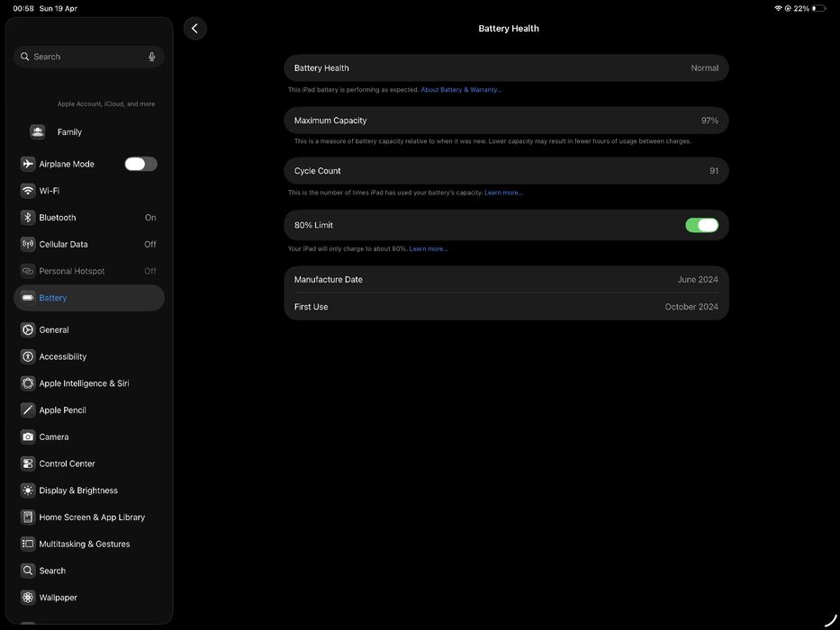Tap the Personal Hotspot link icon

(x=28, y=271)
